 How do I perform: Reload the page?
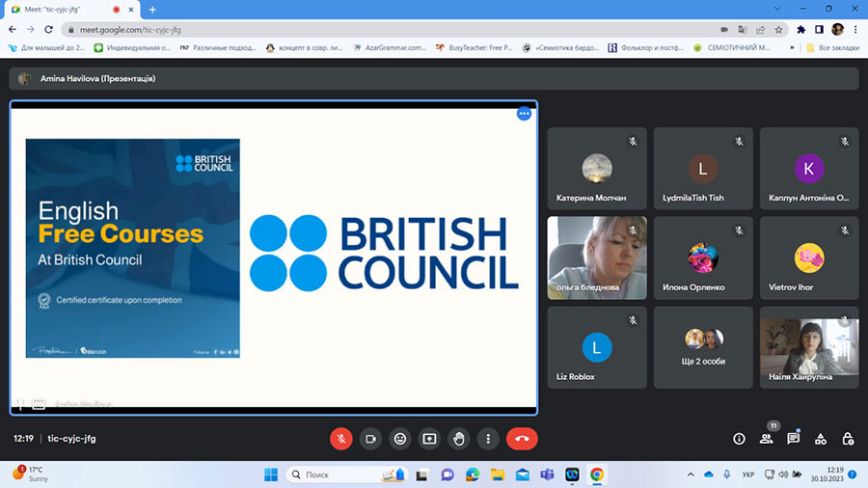point(49,29)
